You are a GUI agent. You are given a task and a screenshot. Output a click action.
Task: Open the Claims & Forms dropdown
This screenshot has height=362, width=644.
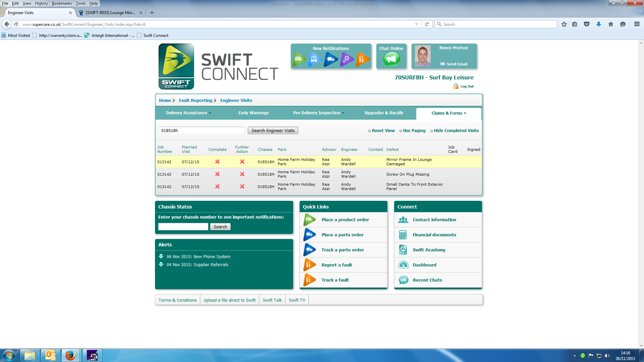pos(448,113)
